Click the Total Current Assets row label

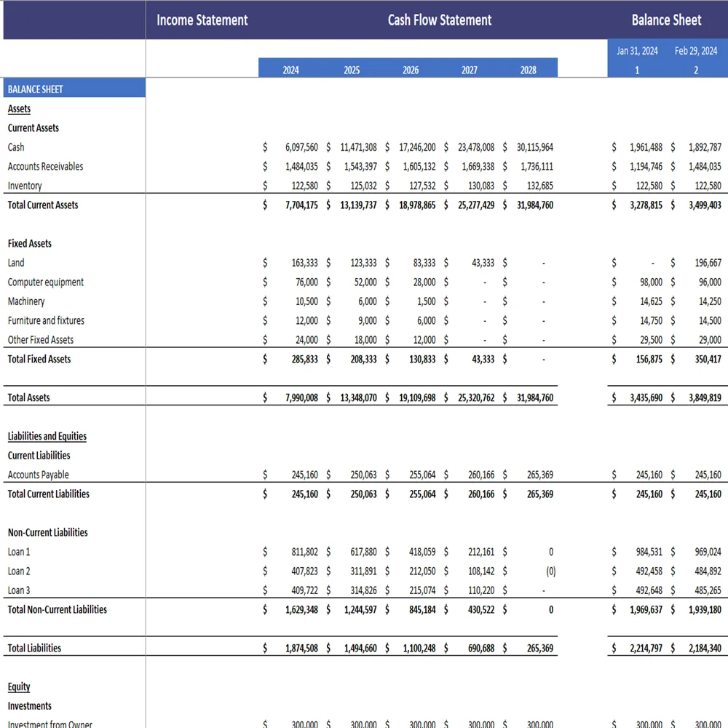click(x=43, y=205)
